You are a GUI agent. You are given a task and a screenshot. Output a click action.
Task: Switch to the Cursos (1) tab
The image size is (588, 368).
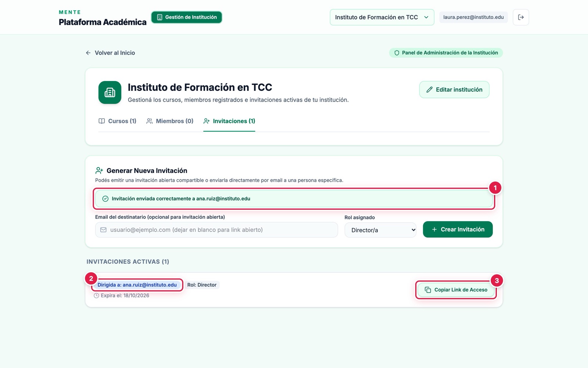[118, 121]
